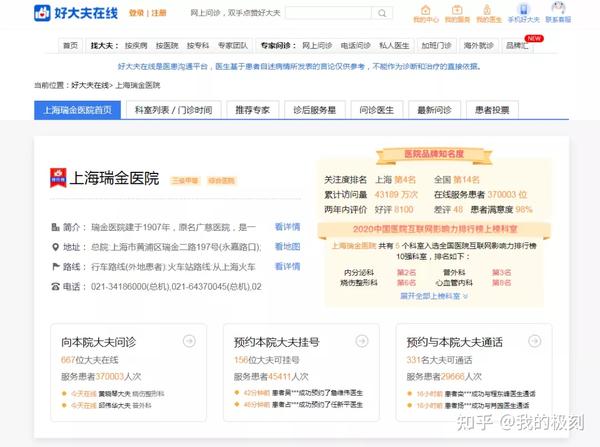Switch to 患者投票 tab

492,110
